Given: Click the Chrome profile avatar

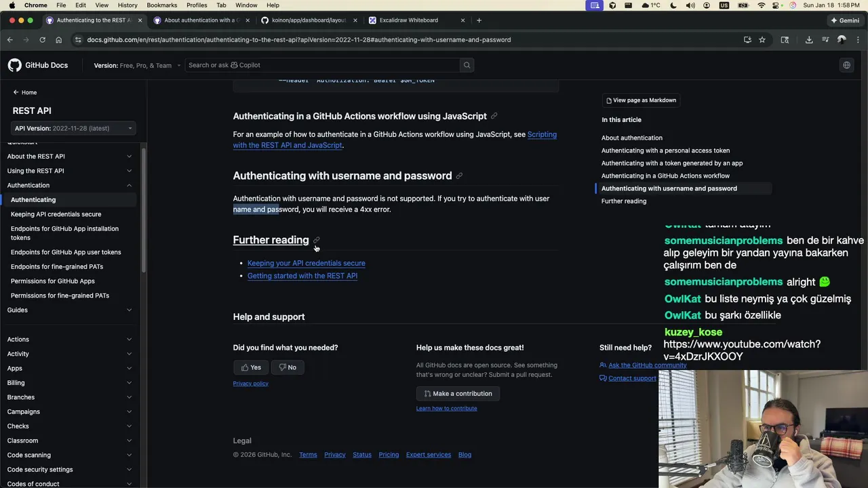Looking at the screenshot, I should (x=842, y=40).
